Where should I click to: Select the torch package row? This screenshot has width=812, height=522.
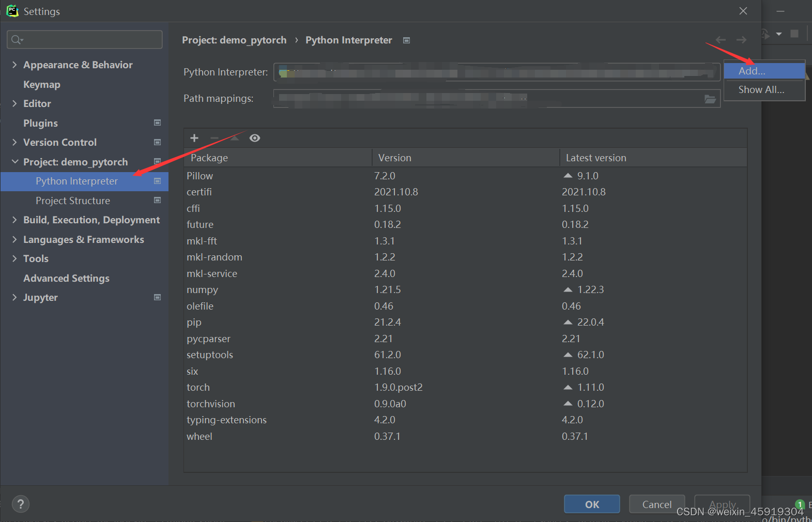pyautogui.click(x=466, y=388)
